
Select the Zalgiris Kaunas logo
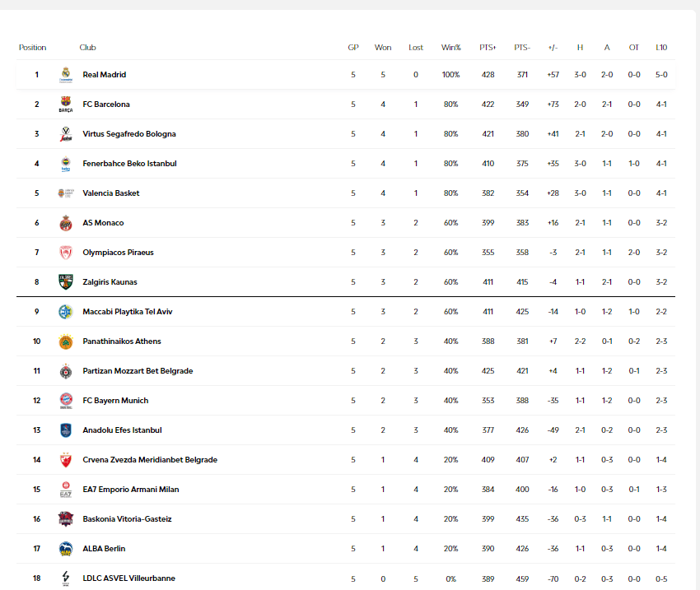[x=66, y=282]
